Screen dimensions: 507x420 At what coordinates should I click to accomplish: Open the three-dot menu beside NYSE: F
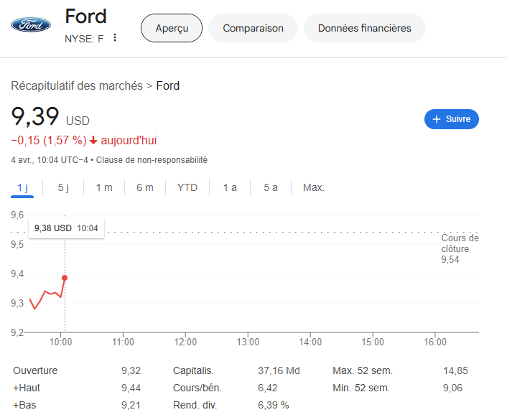[115, 37]
